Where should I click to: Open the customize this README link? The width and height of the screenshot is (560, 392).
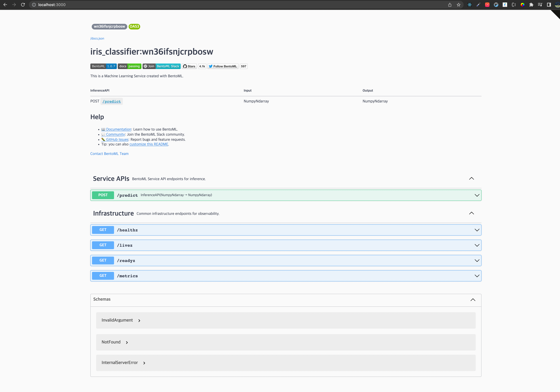[x=149, y=144]
